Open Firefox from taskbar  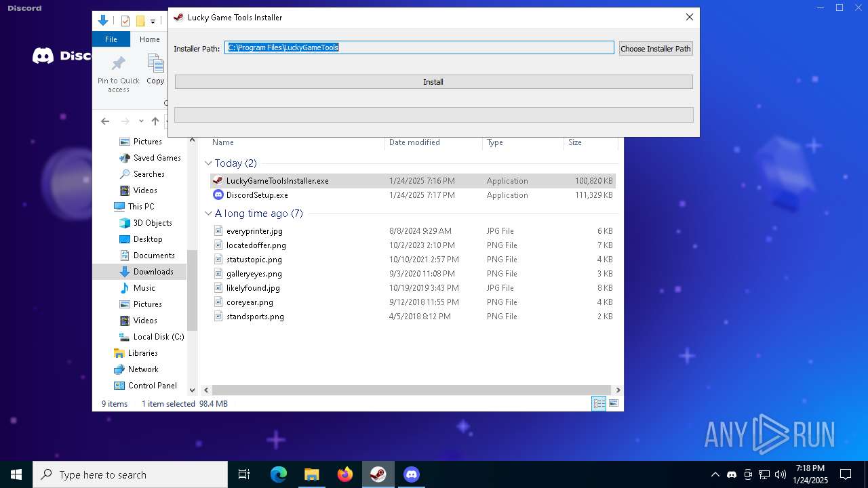(x=345, y=474)
